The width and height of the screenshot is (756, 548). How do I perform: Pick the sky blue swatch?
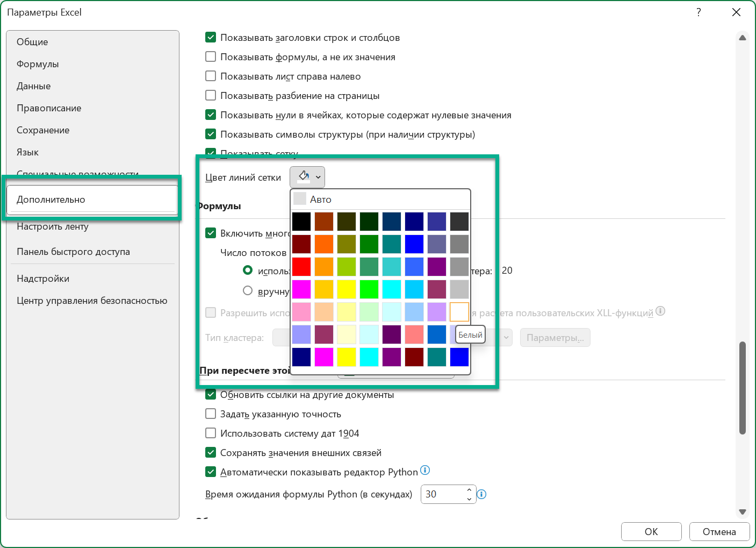(414, 289)
